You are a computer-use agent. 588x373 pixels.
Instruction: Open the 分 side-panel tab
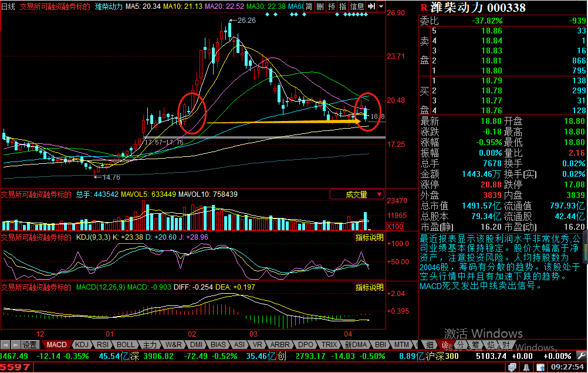coord(461,344)
